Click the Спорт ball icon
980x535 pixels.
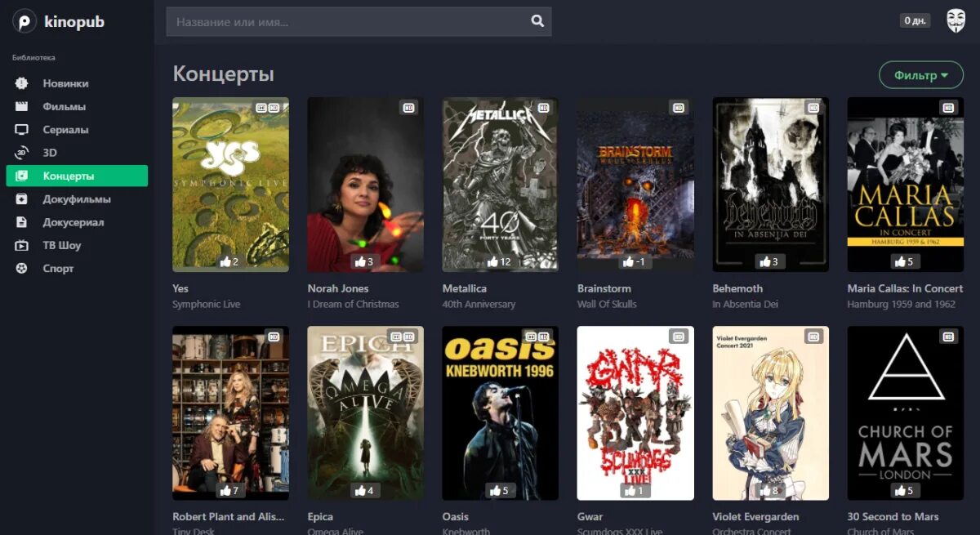22,268
